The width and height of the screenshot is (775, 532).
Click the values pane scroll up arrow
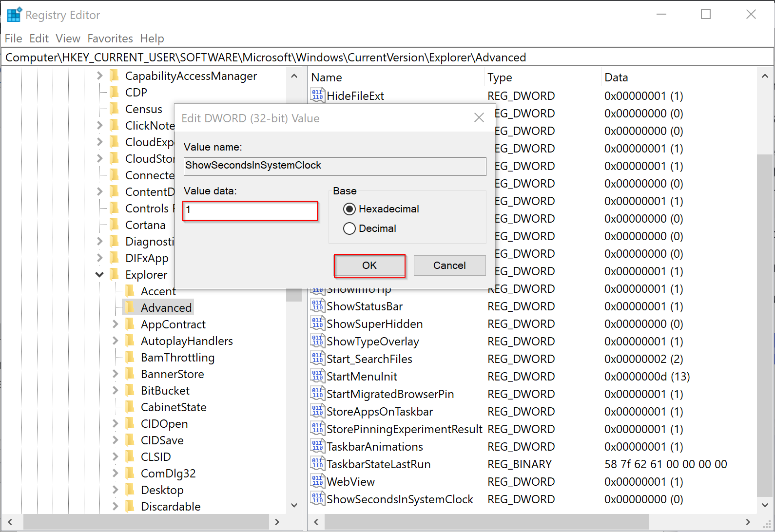765,76
